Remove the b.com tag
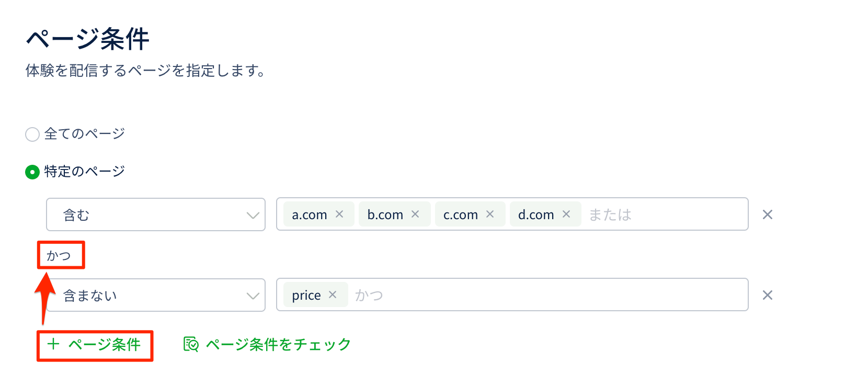This screenshot has height=385, width=868. pos(415,214)
